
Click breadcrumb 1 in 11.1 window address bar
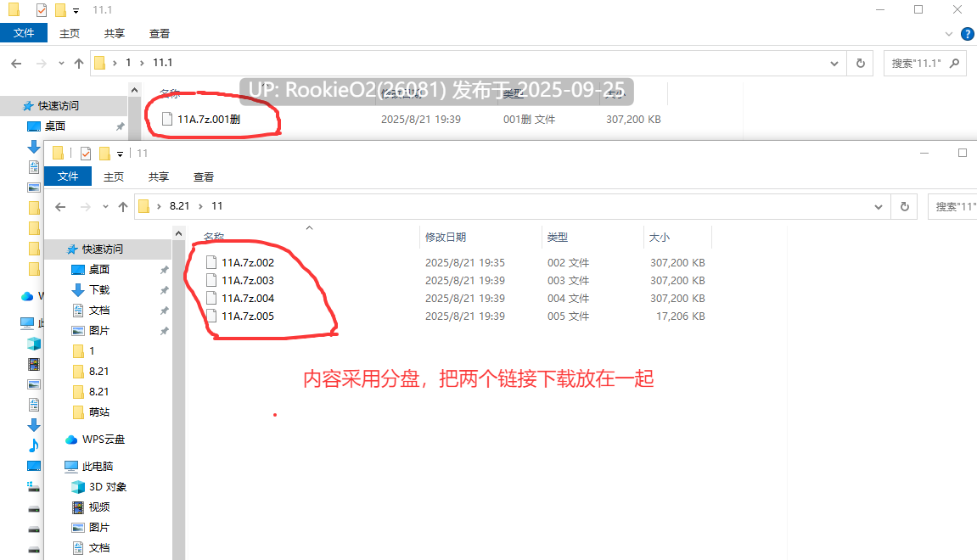tap(128, 63)
